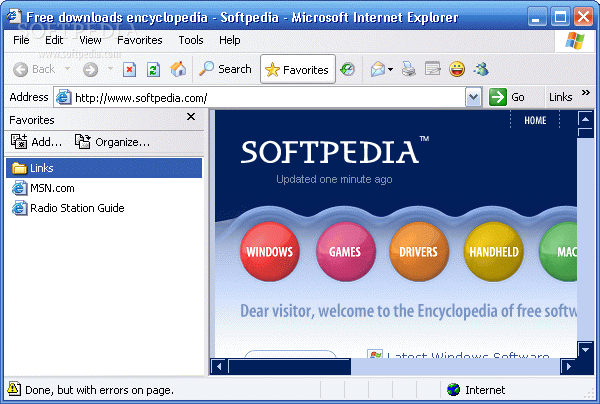Click the Back navigation button
Screen dimensions: 600x404
coord(34,69)
